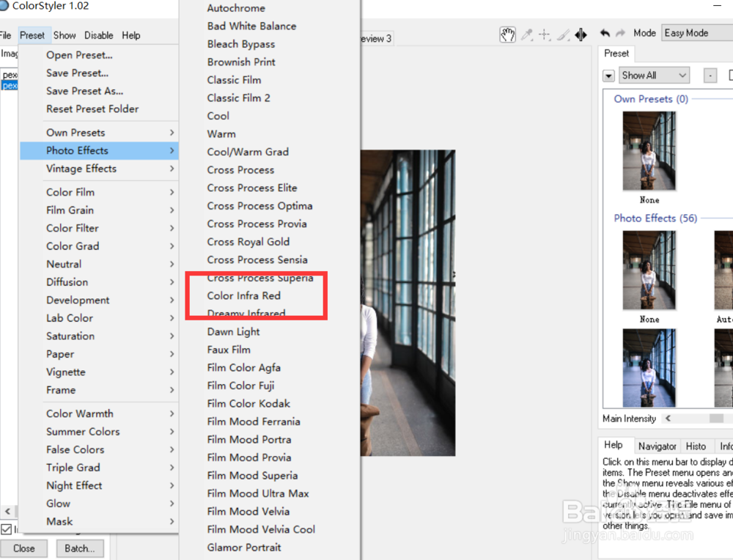
Task: Click the blue-toned preset thumbnail
Action: point(649,368)
